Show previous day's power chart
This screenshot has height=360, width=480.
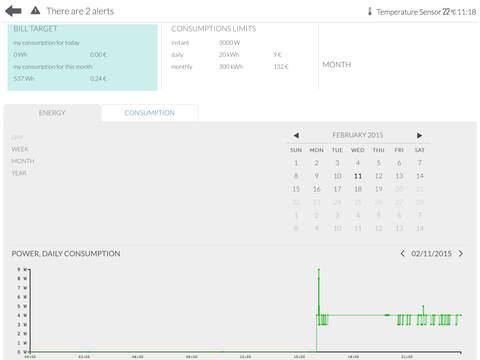click(403, 254)
